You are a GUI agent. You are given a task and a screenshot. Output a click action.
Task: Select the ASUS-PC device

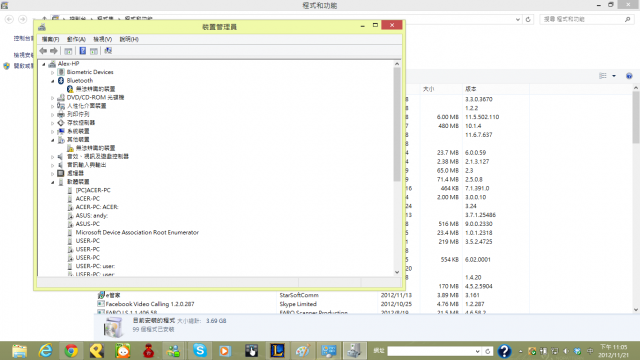tap(87, 224)
